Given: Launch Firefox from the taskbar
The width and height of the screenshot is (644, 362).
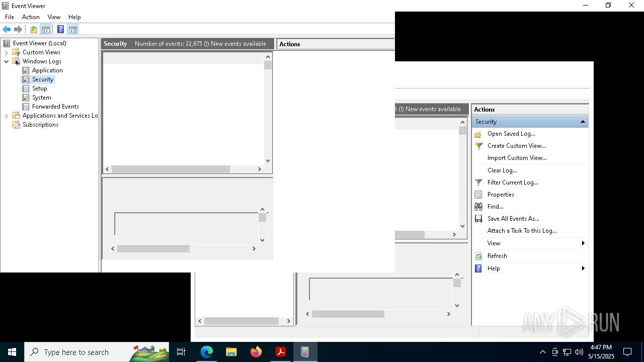Looking at the screenshot, I should click(x=256, y=352).
